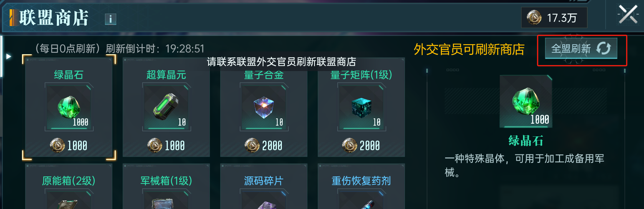Buy 量子合金 for 2000 coins
644x209 pixels.
point(264,146)
